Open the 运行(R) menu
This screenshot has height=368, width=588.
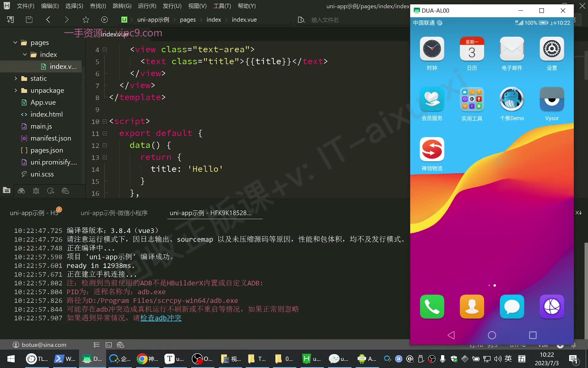[147, 6]
